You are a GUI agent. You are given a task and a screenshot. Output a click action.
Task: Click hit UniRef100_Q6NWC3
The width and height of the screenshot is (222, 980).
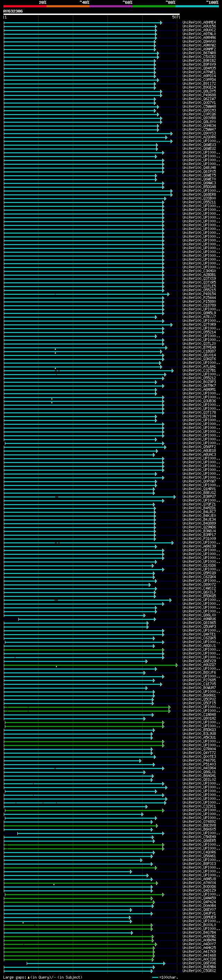pyautogui.click(x=199, y=183)
